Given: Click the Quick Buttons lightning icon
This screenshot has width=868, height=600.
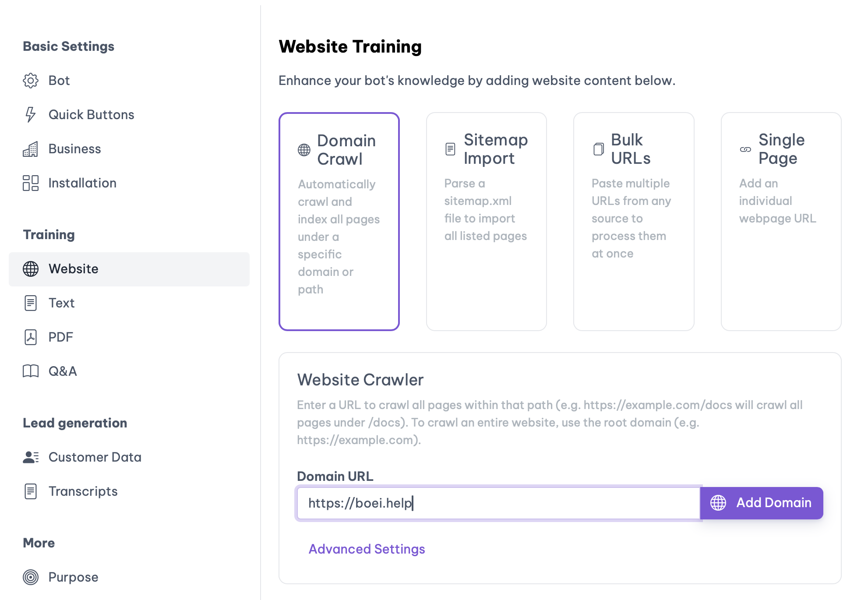Looking at the screenshot, I should pos(30,115).
